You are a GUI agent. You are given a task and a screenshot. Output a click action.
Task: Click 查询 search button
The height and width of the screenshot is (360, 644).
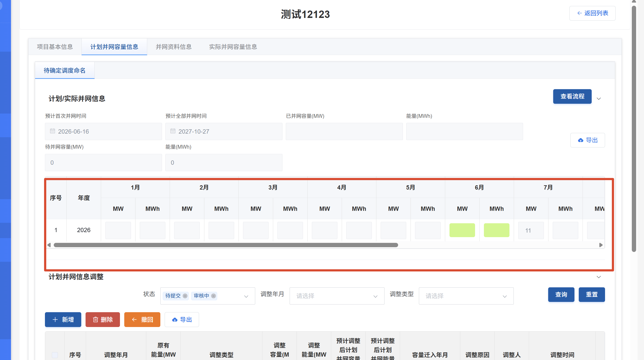pyautogui.click(x=561, y=295)
